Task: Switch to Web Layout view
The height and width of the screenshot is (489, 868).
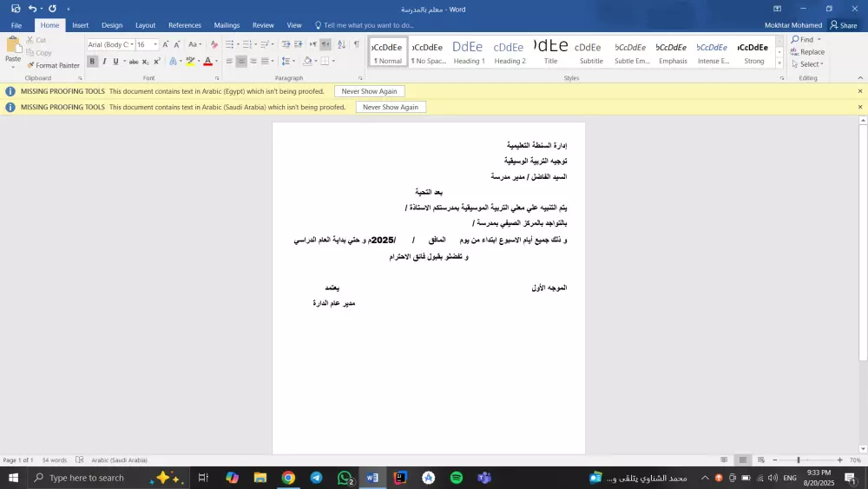Action: [x=761, y=459]
